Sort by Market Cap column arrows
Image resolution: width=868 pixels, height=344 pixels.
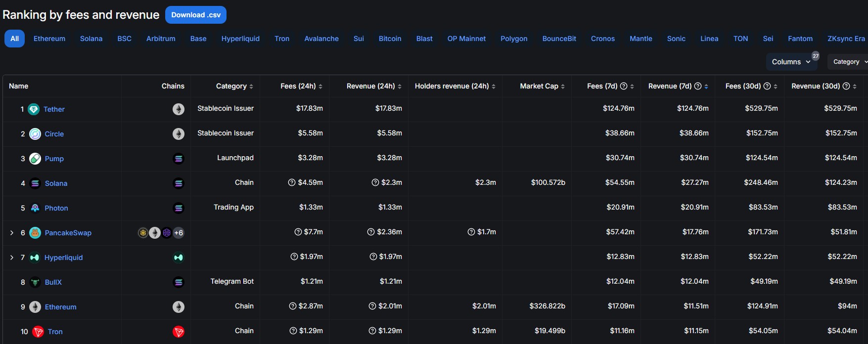[x=563, y=86]
